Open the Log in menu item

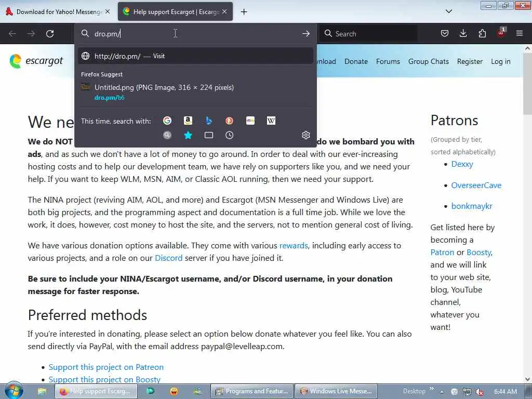pos(500,61)
